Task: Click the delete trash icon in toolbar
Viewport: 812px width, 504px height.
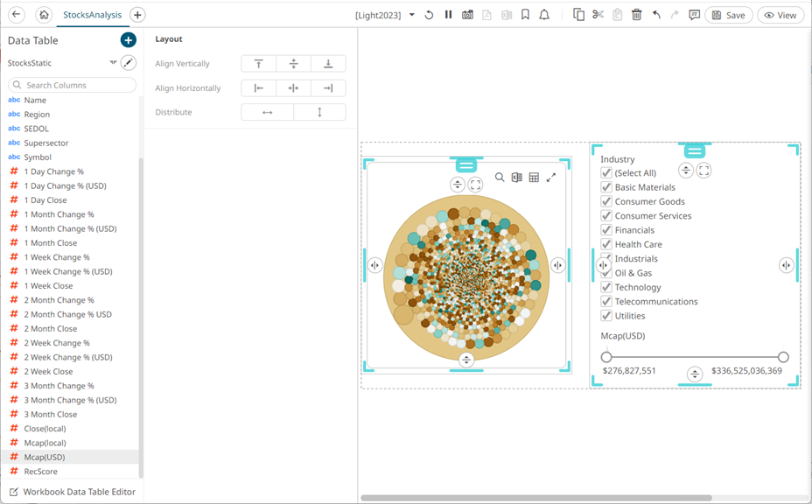Action: click(x=636, y=15)
